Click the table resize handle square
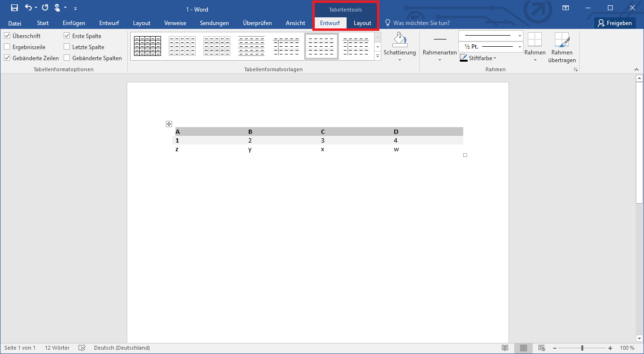Viewport: 644px width, 354px height. point(465,155)
